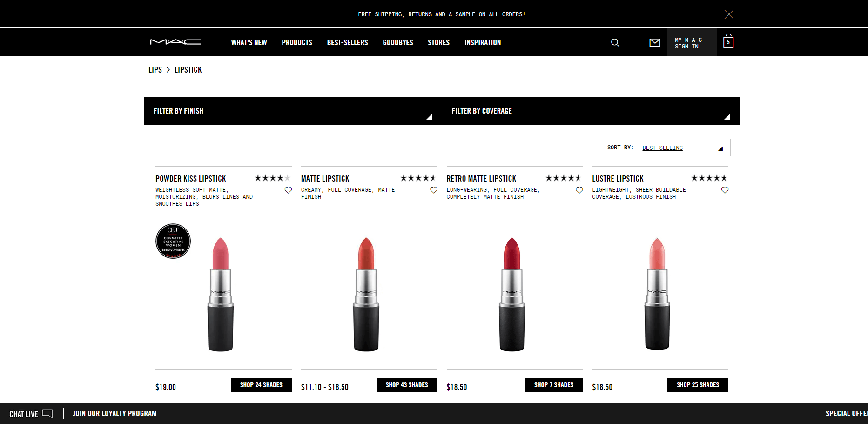The image size is (868, 424).
Task: Favorite the Lustre Lipstick heart
Action: tap(725, 190)
